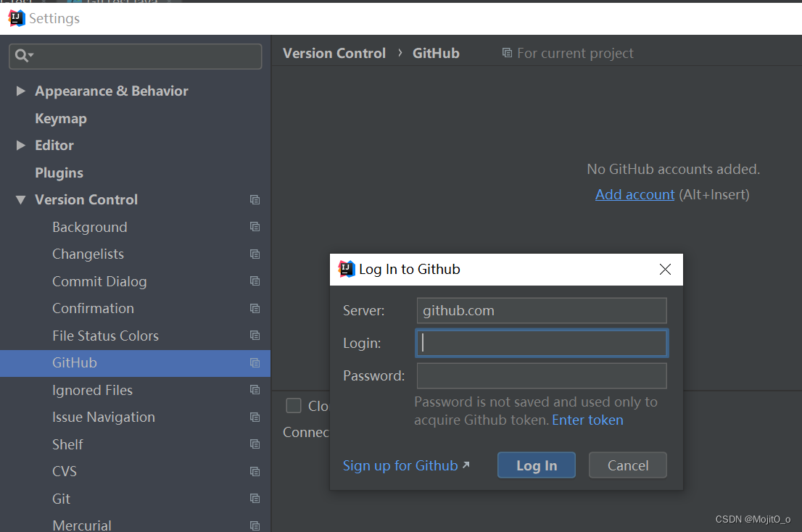Click the project-level icon beside Version Control
Image resolution: width=802 pixels, height=532 pixels.
[255, 200]
